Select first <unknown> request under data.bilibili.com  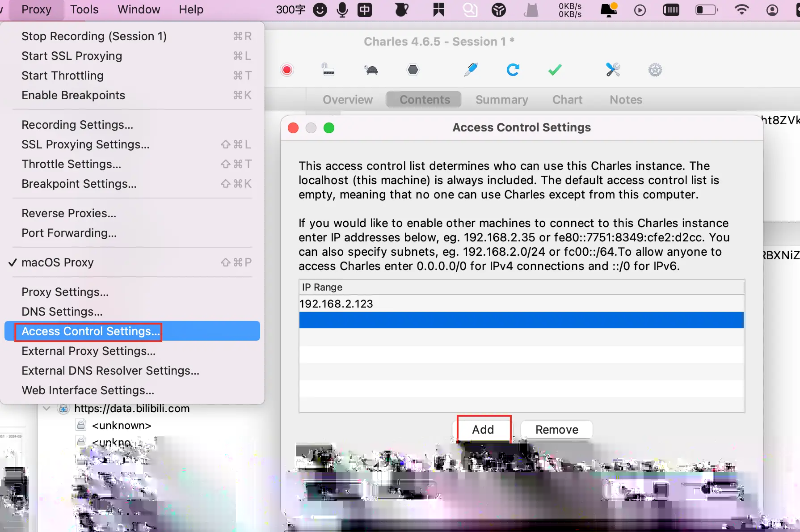[x=122, y=425]
